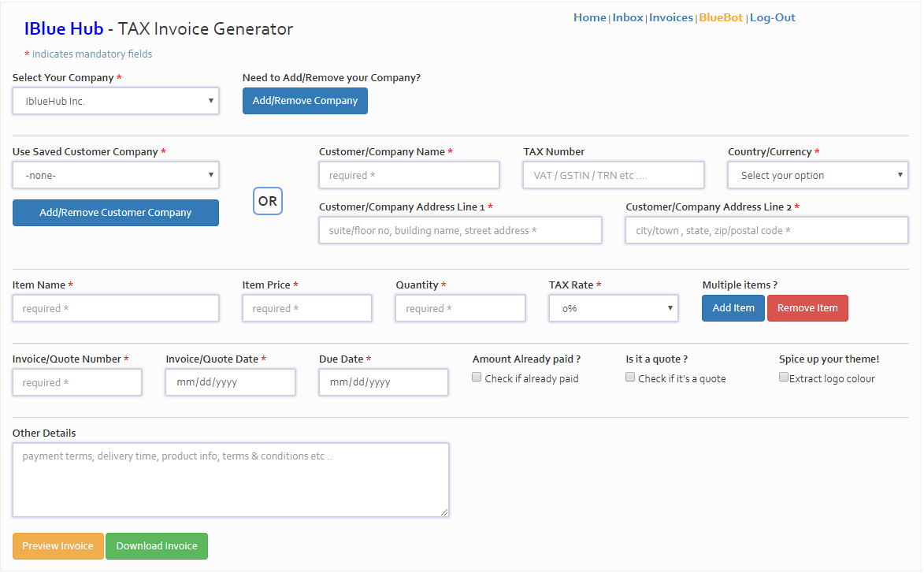Click the Add/Remove Company button
This screenshot has width=924, height=573.
point(305,101)
